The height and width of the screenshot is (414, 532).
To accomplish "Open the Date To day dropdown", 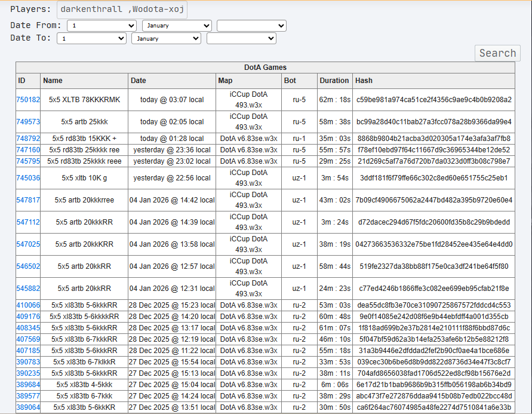I will 91,38.
